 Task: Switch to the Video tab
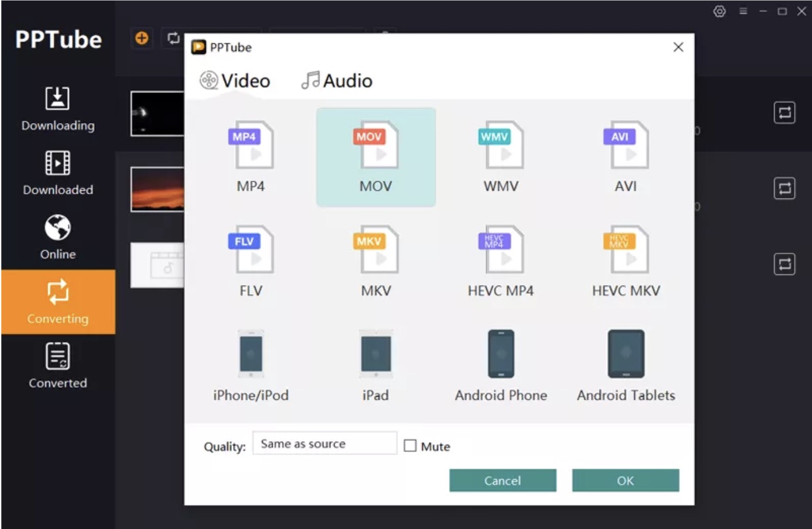(235, 80)
